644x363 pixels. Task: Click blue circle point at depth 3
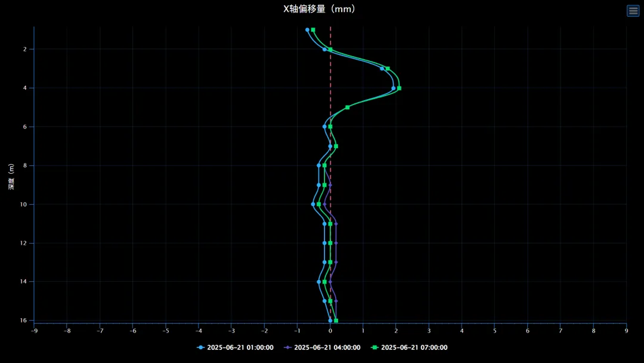(x=382, y=69)
